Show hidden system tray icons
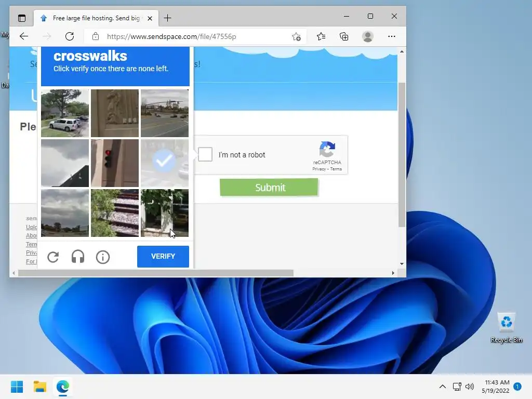 [443, 387]
